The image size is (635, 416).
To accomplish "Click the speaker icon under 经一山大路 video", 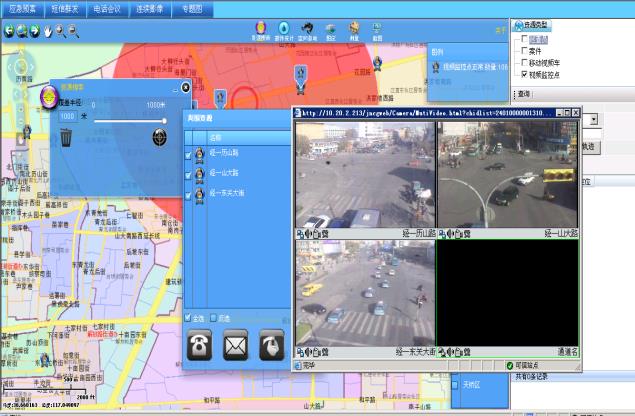I will [x=450, y=234].
